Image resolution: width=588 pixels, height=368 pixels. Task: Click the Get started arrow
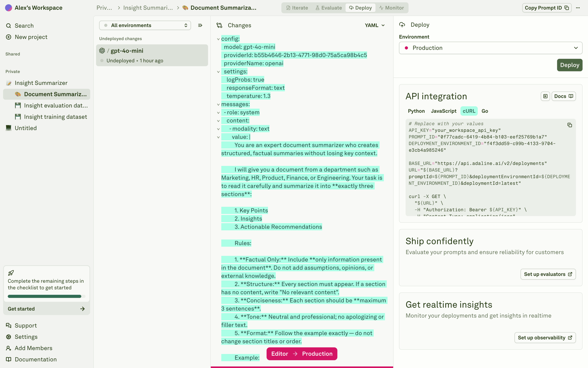[x=82, y=309]
